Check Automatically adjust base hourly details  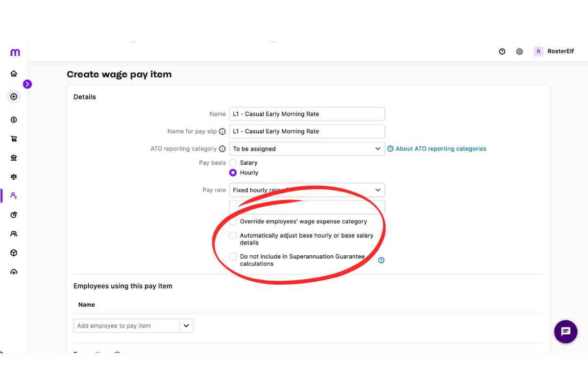(233, 235)
